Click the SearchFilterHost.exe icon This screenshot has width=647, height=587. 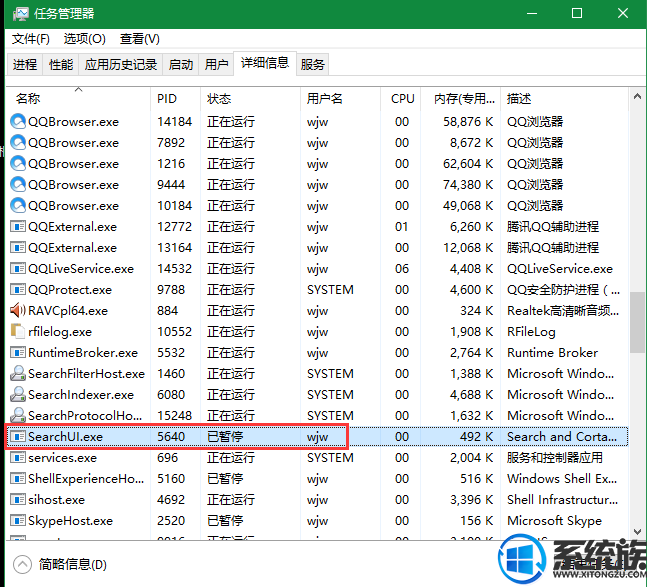(18, 373)
